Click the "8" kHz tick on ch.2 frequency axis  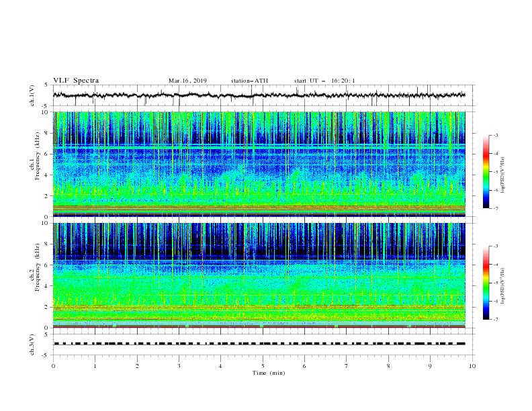(x=46, y=244)
